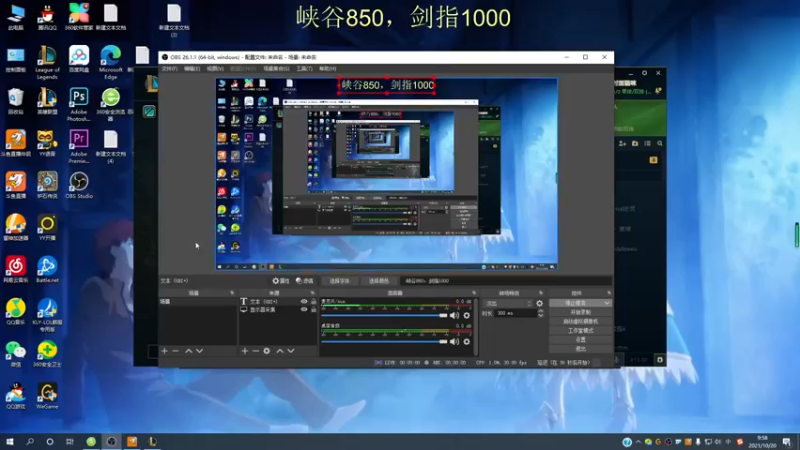This screenshot has width=800, height=450.
Task: Open the 微信 (WeChat) desktop icon
Action: [x=16, y=354]
